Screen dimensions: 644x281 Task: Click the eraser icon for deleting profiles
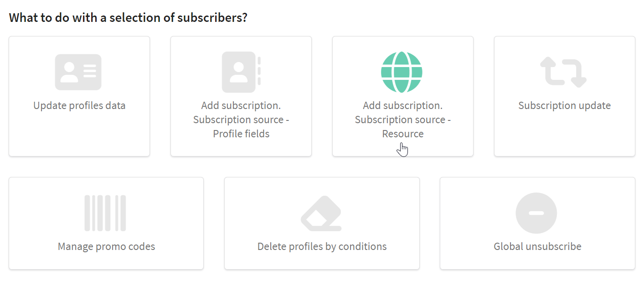[x=321, y=213]
